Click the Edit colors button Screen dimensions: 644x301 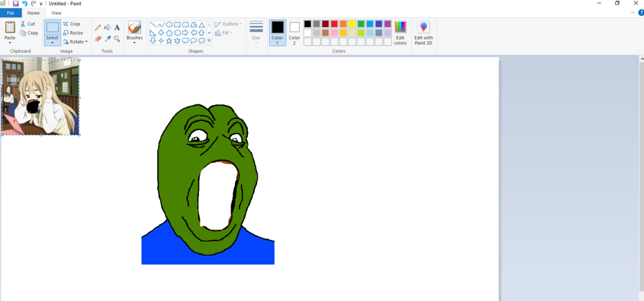pyautogui.click(x=401, y=34)
